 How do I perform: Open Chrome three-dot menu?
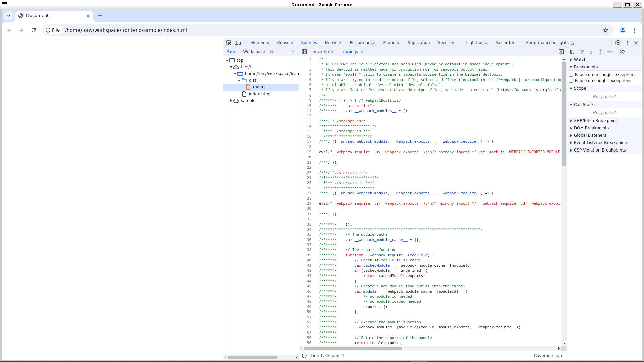tap(635, 30)
